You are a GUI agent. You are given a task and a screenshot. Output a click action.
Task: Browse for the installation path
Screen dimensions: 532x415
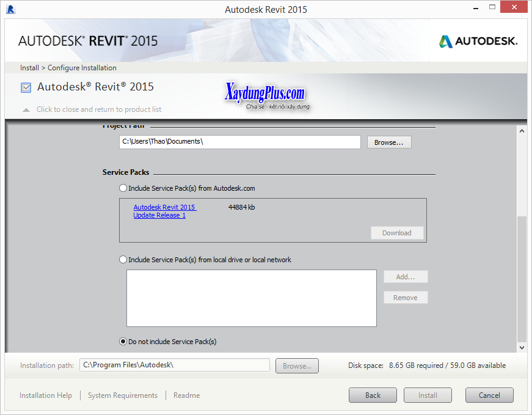pyautogui.click(x=297, y=365)
